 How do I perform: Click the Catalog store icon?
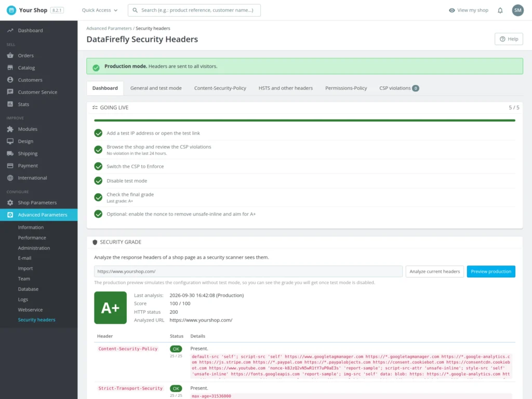point(10,68)
